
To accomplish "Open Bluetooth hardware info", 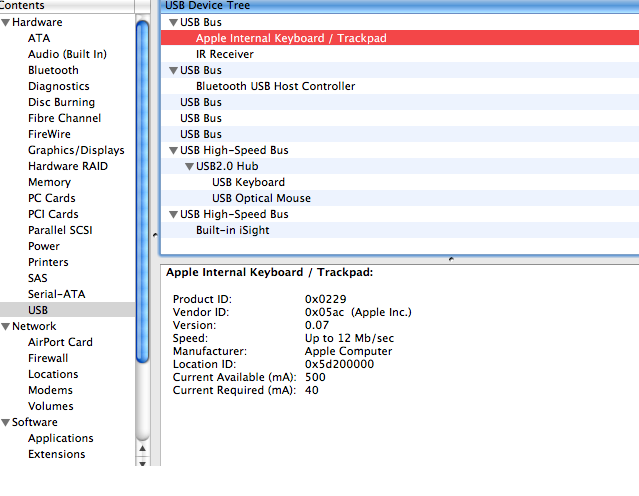I will tap(53, 70).
